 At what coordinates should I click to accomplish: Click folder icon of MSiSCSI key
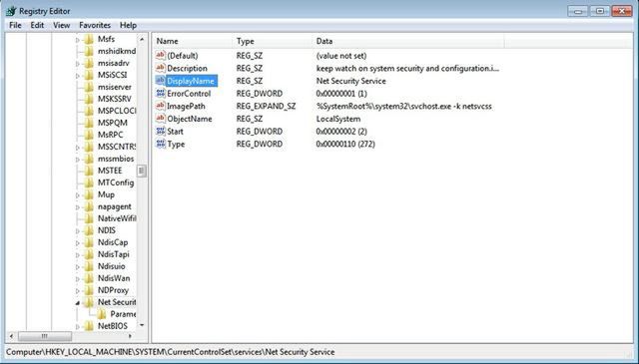pyautogui.click(x=89, y=76)
